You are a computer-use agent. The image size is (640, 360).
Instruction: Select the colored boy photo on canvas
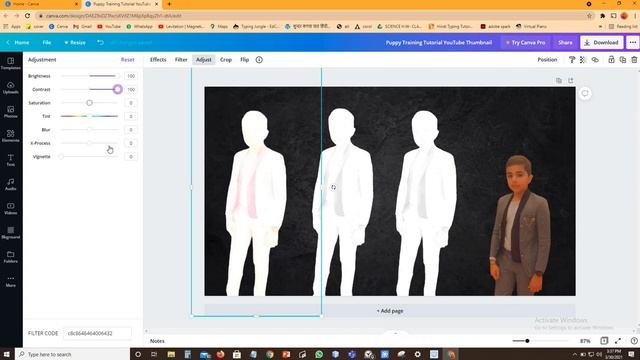pyautogui.click(x=520, y=225)
